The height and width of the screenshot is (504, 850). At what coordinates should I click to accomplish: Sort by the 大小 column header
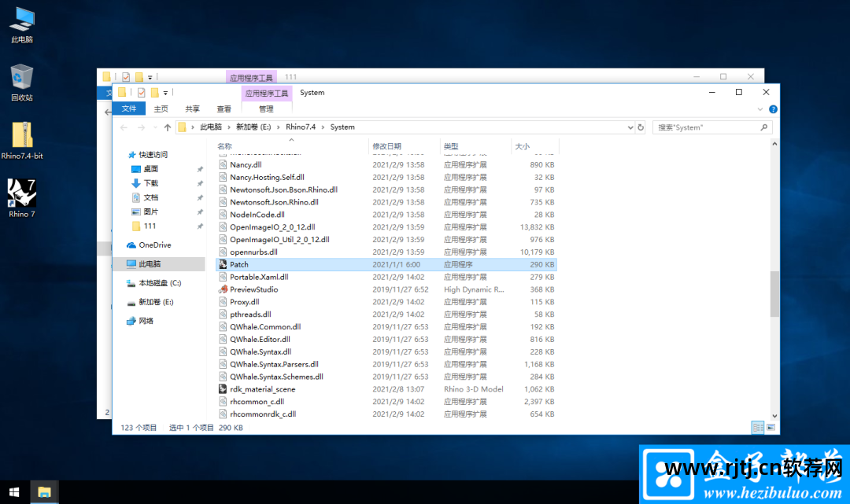534,146
